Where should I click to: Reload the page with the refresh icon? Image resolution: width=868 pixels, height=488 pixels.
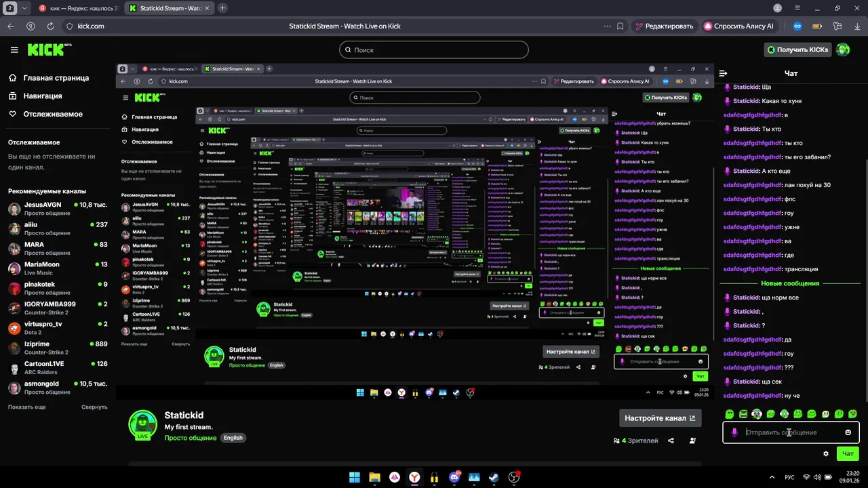click(50, 26)
